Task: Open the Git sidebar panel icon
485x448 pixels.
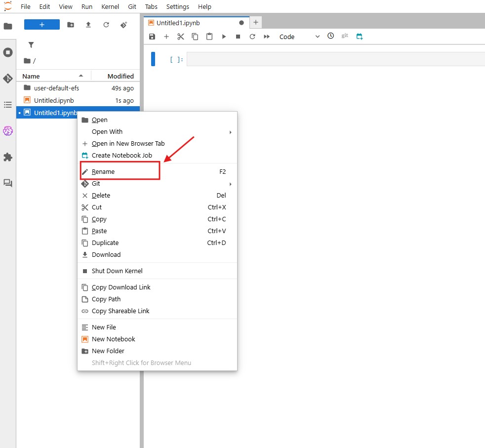Action: coord(8,79)
